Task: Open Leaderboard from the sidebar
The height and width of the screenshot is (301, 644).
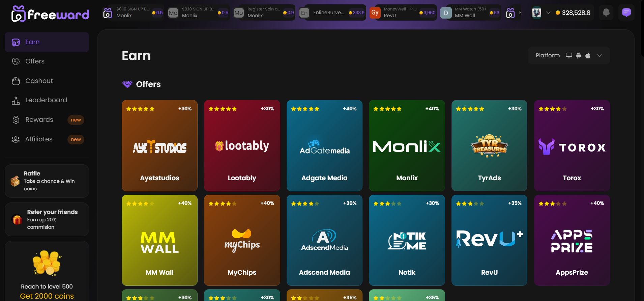Action: point(47,100)
